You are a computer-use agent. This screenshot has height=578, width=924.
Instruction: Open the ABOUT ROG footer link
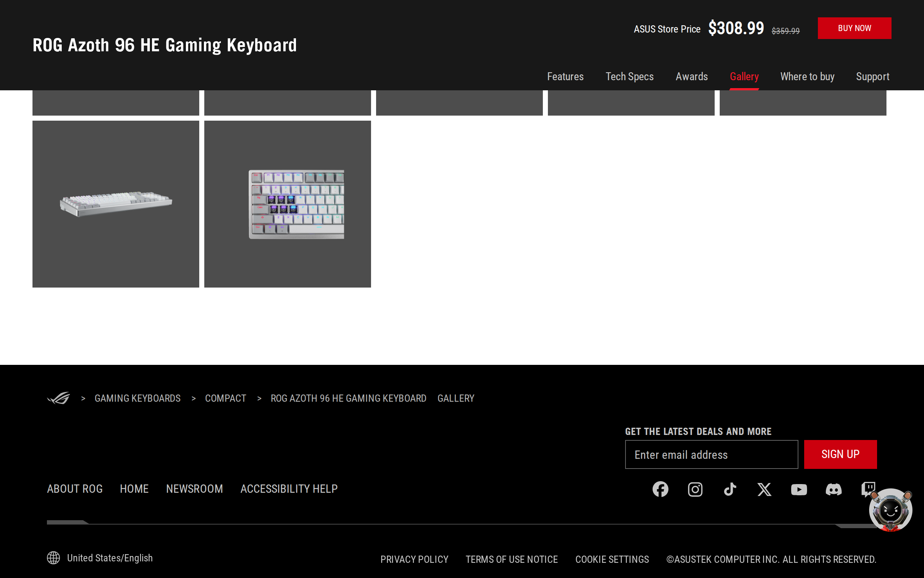[75, 488]
